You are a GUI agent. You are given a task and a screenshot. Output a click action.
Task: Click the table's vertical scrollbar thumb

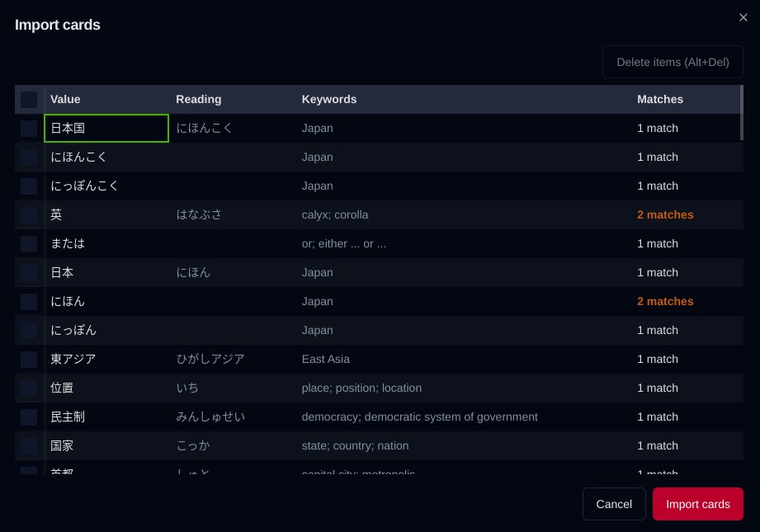(x=742, y=113)
